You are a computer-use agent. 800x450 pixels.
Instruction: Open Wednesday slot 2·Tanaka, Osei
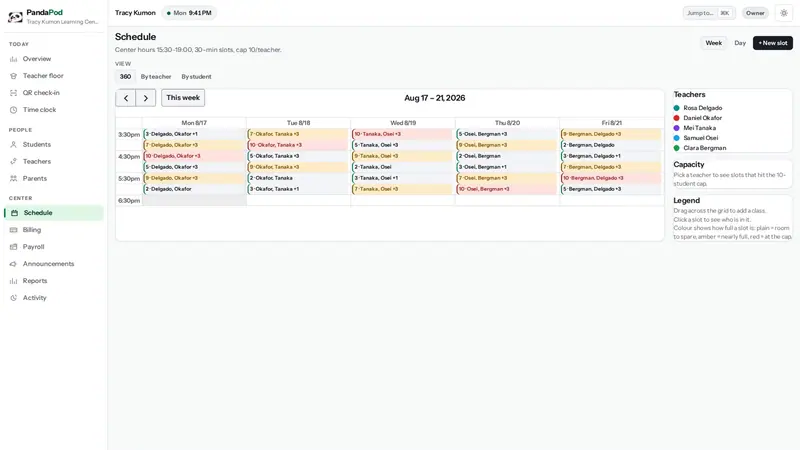403,167
